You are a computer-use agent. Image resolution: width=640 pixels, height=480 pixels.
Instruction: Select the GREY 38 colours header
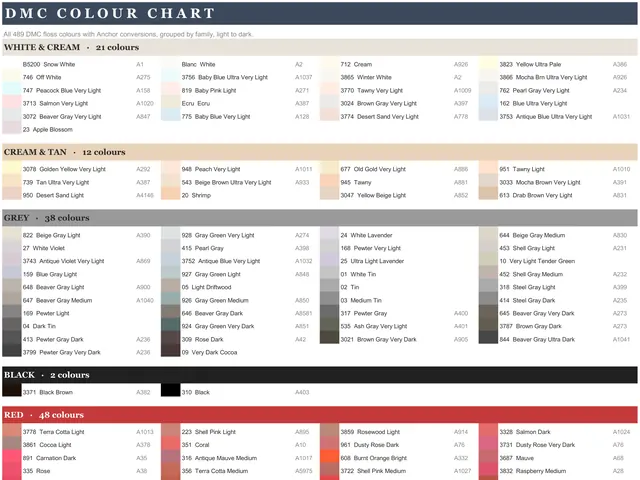(x=320, y=218)
